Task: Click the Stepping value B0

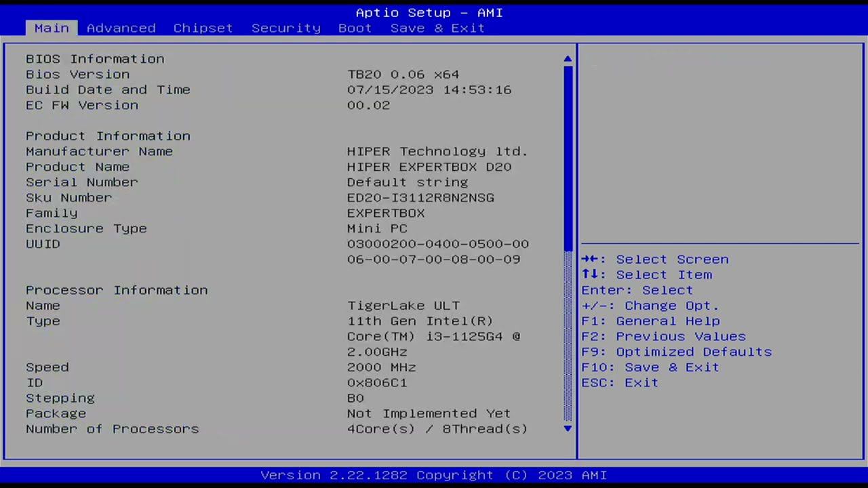Action: coord(355,398)
